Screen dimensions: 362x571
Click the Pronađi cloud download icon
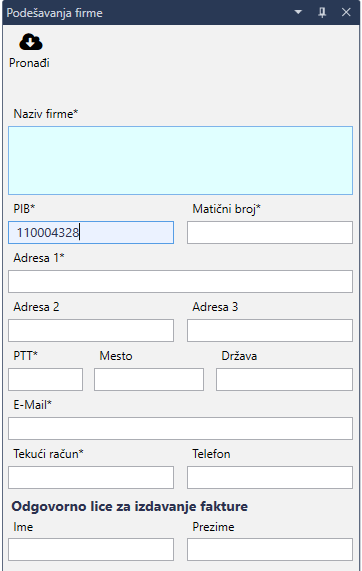[31, 42]
